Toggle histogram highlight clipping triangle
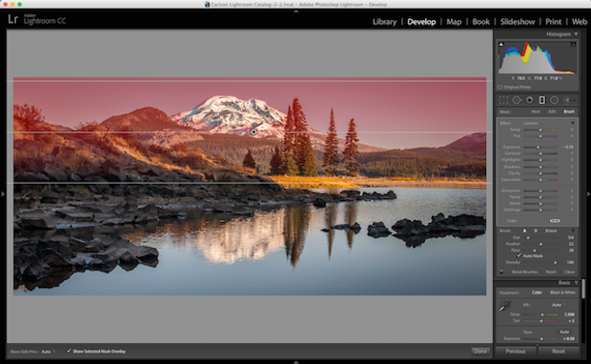 573,45
